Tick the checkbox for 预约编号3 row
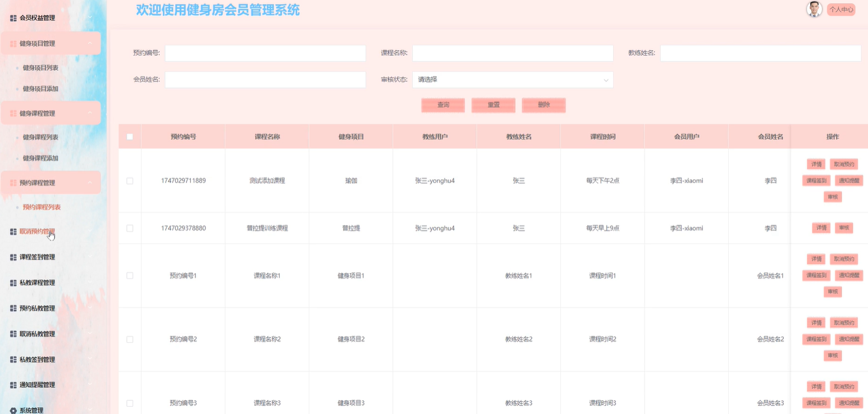This screenshot has height=414, width=868. point(130,403)
